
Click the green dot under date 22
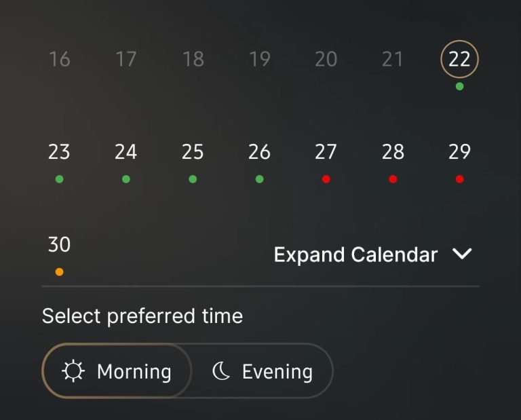click(459, 86)
